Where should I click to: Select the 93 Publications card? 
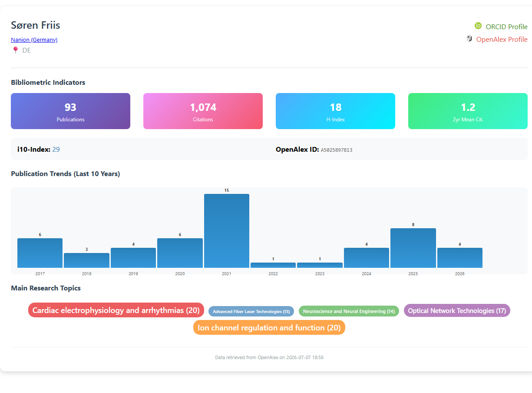coord(70,111)
